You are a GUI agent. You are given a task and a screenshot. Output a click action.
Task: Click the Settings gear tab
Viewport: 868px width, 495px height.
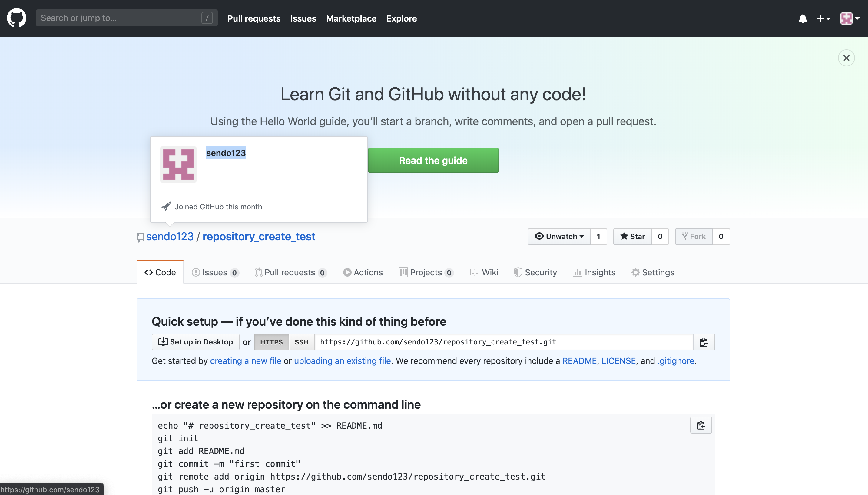click(x=653, y=272)
